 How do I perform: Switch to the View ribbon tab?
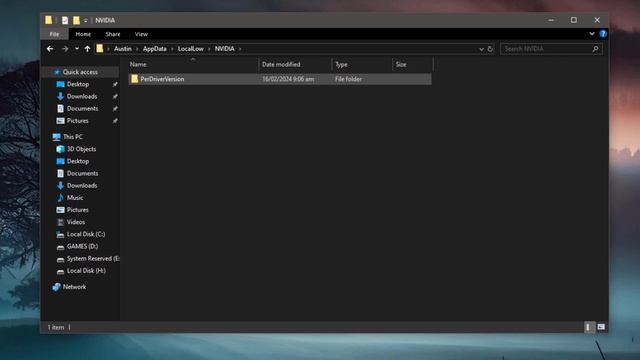click(x=141, y=34)
